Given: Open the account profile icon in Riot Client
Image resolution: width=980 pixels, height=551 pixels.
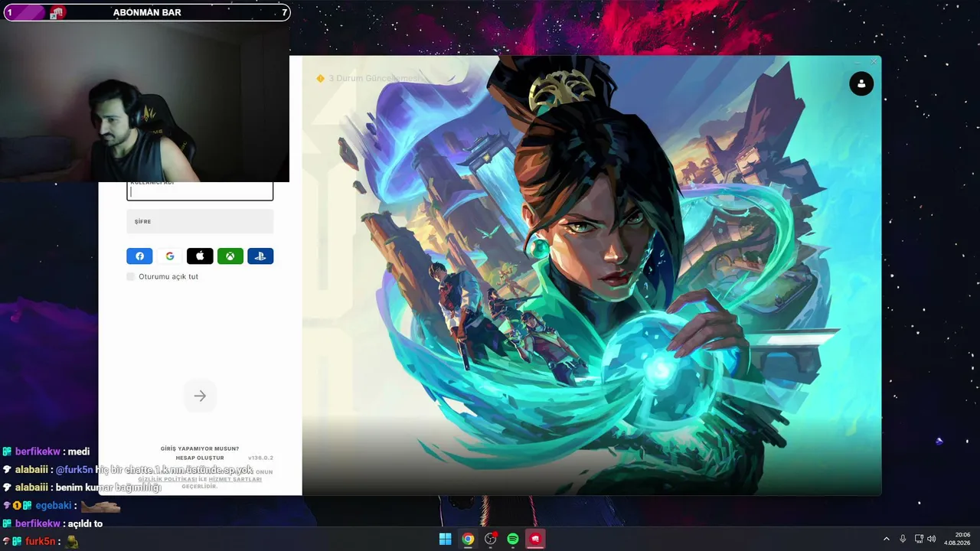Looking at the screenshot, I should [x=861, y=83].
